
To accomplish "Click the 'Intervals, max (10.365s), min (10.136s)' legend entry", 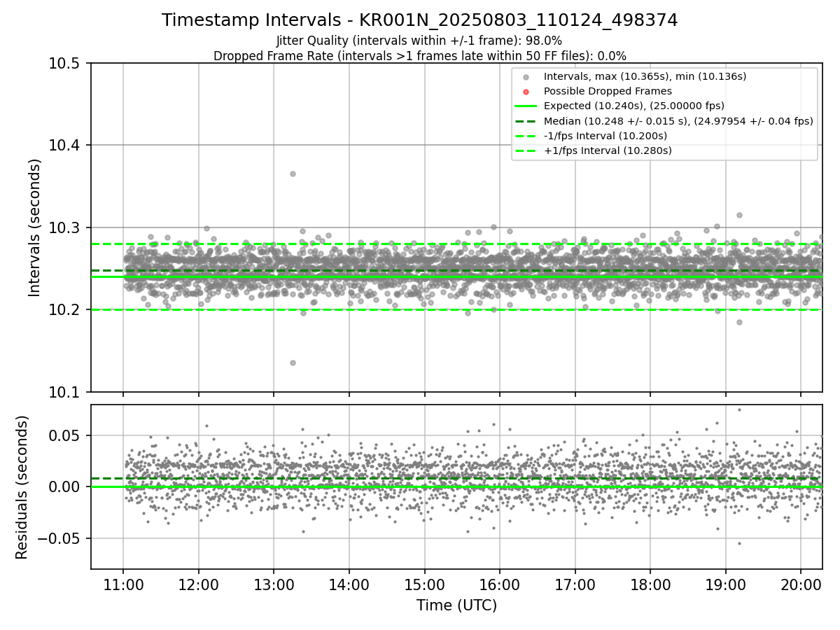I will pos(645,76).
